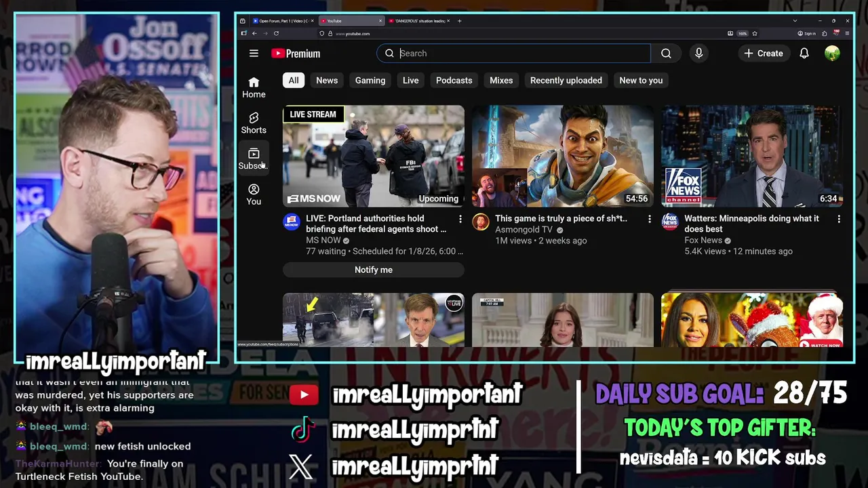Select the All filter chip
Viewport: 868px width, 488px height.
294,81
